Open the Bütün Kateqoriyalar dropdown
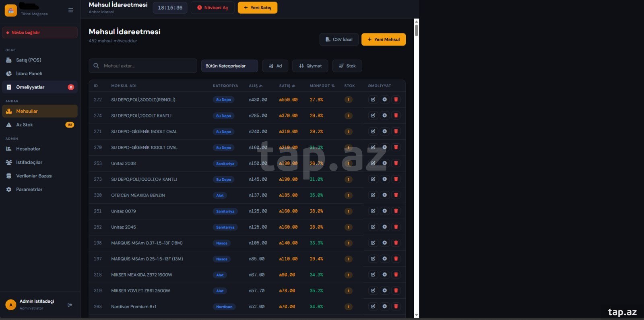Viewport: 644px width, 320px height. 229,66
